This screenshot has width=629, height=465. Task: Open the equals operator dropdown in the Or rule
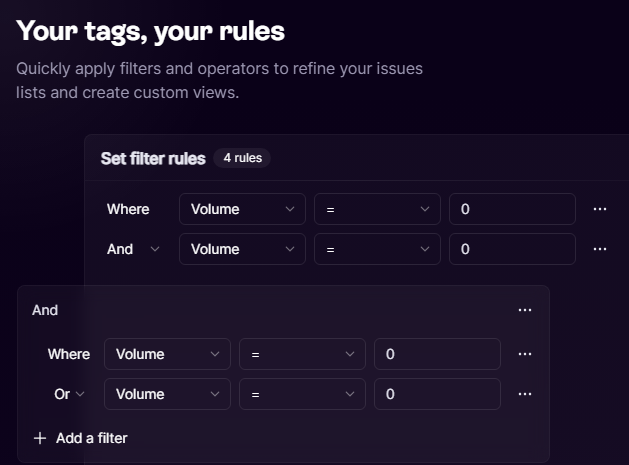coord(302,394)
